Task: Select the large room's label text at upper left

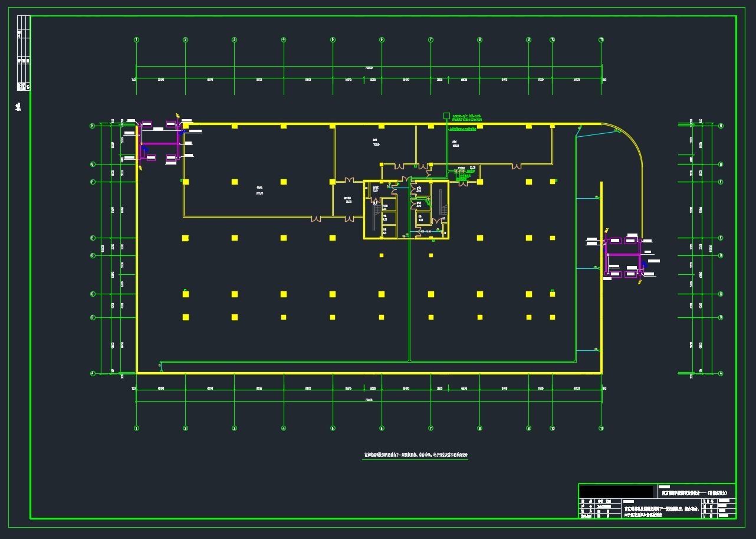Action: pos(259,188)
